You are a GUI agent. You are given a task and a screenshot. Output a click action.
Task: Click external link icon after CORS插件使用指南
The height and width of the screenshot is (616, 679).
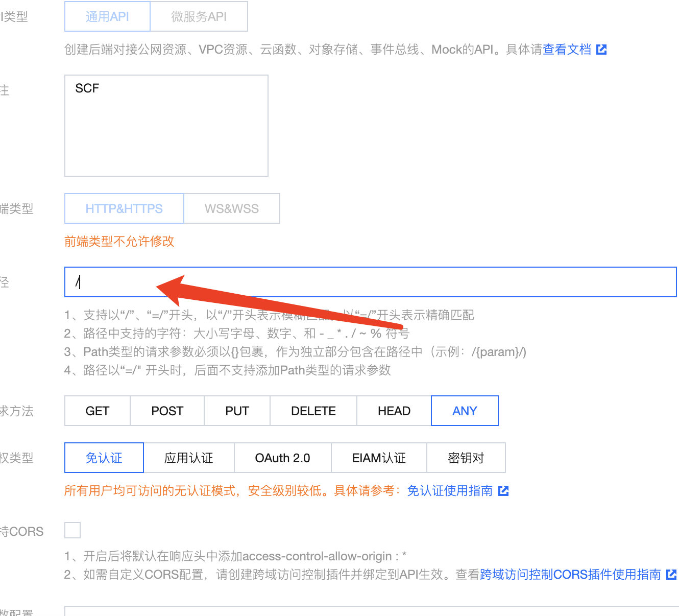[671, 575]
